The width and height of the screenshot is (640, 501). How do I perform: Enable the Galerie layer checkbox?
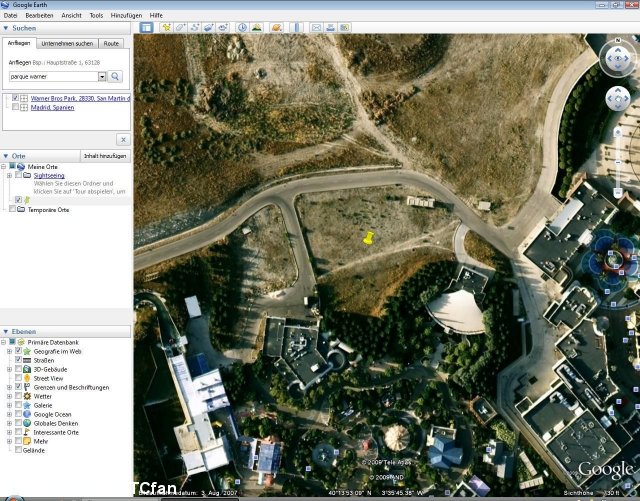[18, 405]
